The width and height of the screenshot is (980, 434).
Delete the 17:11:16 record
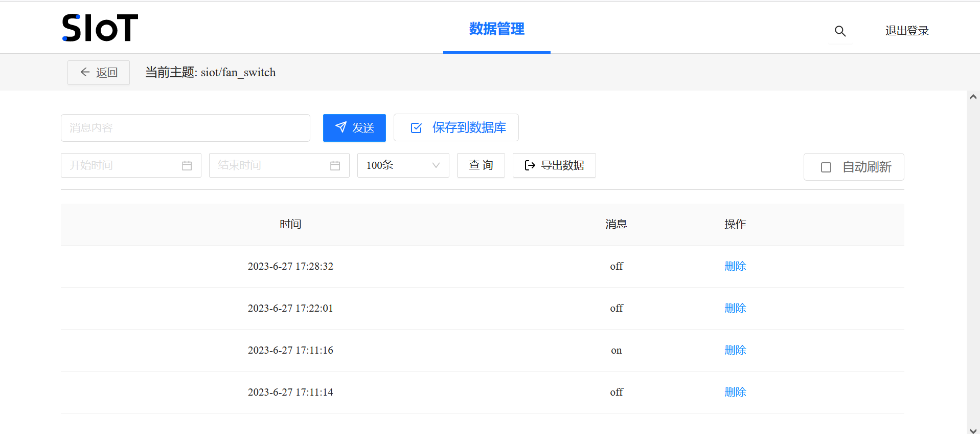pyautogui.click(x=735, y=350)
